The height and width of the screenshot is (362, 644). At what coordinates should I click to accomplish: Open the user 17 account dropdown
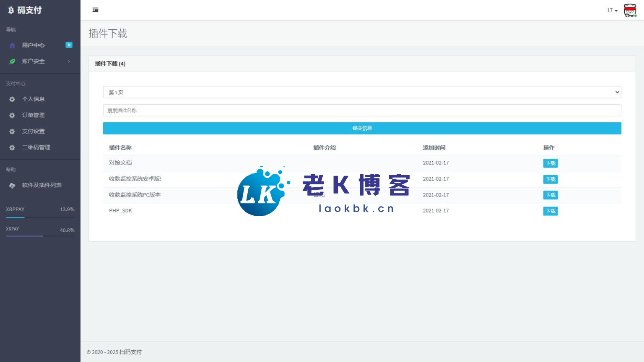pos(612,10)
